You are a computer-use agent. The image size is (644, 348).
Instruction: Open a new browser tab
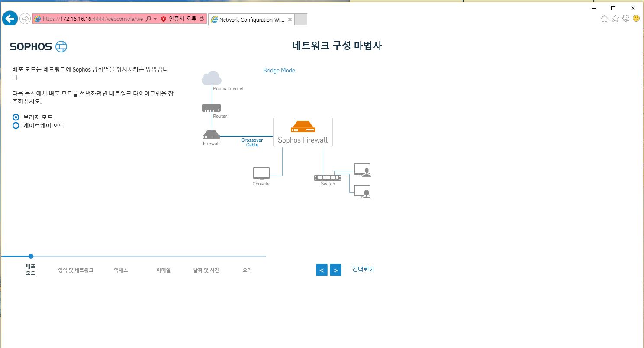click(x=301, y=20)
